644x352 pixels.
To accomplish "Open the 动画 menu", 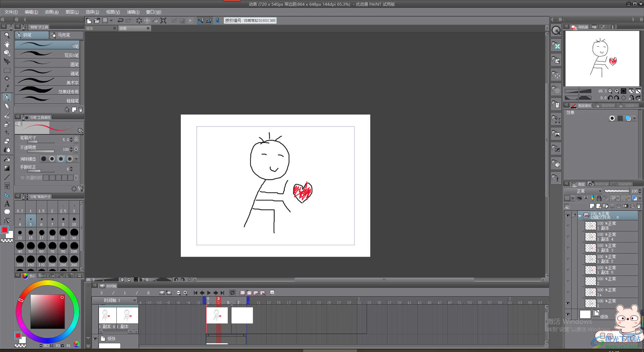I will click(x=52, y=12).
